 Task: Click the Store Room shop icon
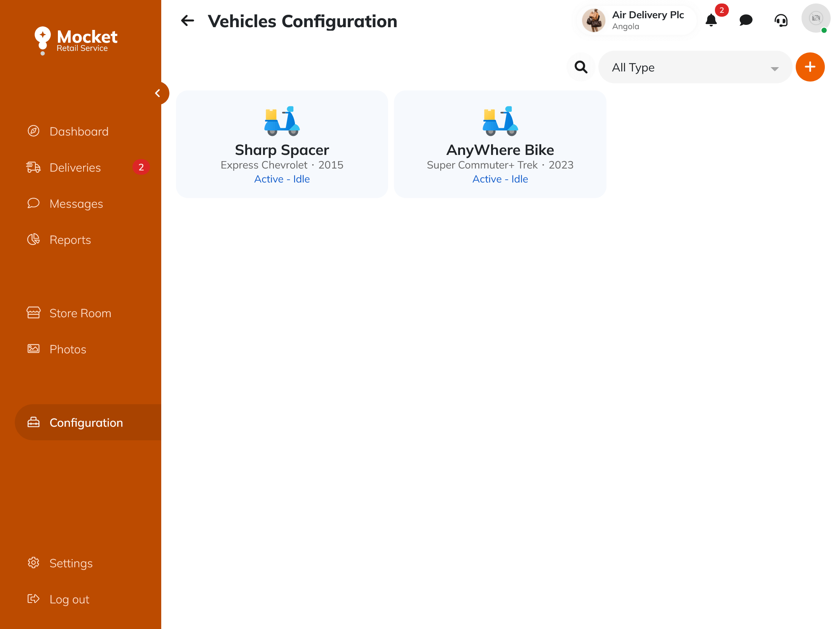point(33,313)
